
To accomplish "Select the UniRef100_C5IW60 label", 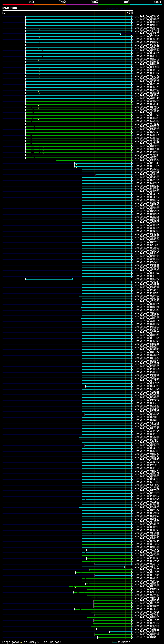I will (x=147, y=302).
